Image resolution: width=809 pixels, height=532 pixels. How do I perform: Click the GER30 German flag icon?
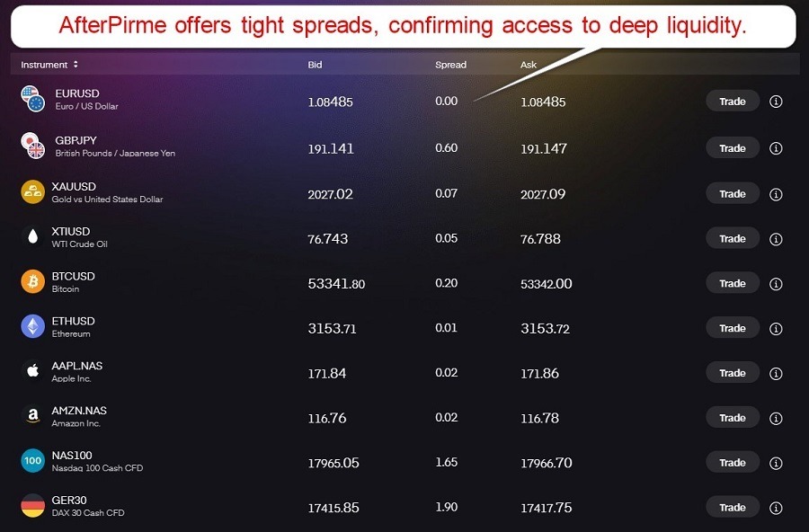[x=31, y=506]
